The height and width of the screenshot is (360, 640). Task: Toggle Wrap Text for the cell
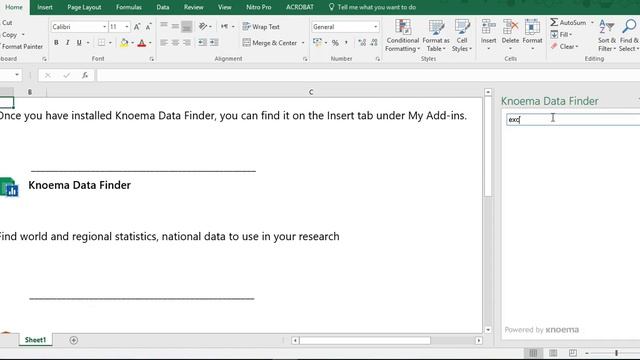click(261, 27)
